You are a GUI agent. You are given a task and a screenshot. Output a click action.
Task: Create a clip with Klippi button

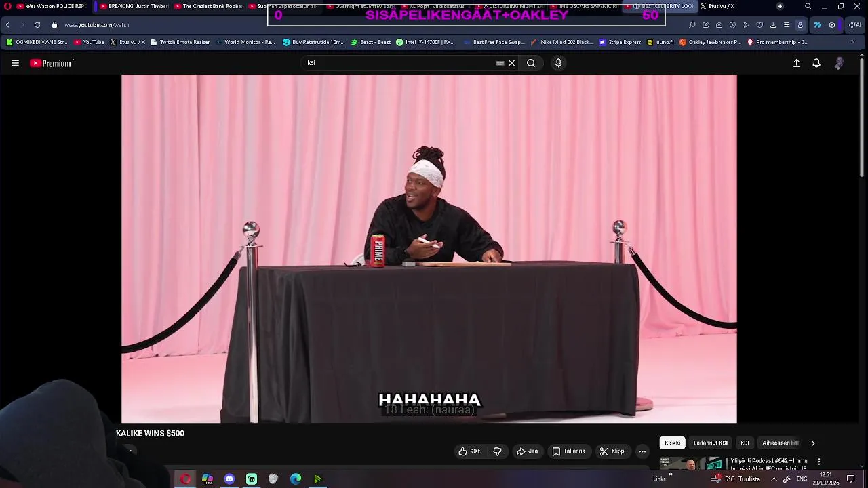coord(612,451)
